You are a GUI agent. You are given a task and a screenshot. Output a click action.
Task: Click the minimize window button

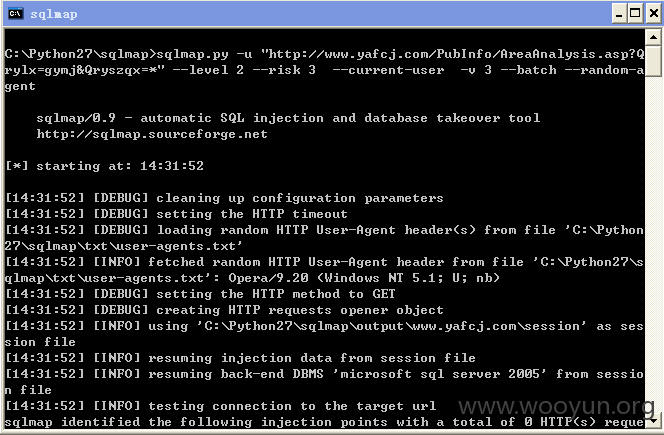tap(619, 14)
